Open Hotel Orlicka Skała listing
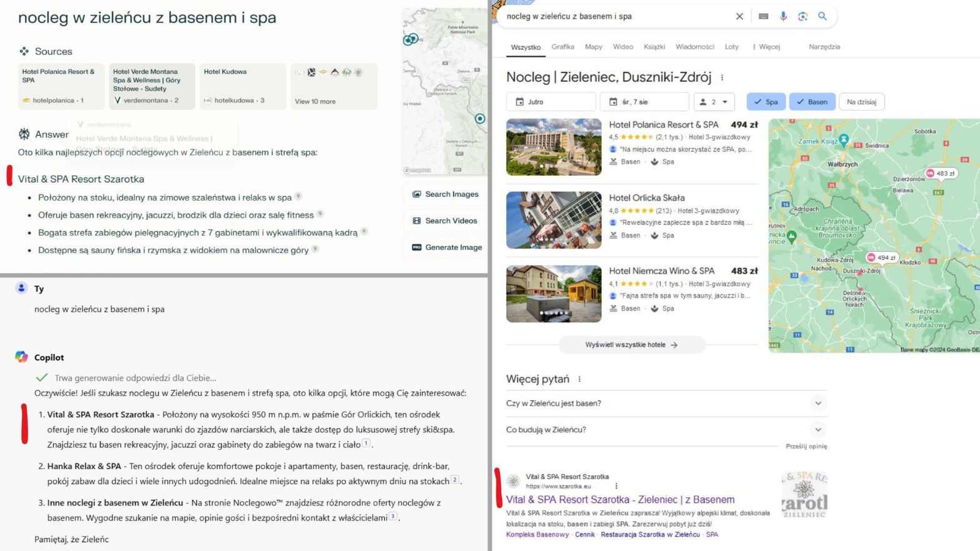This screenshot has height=551, width=980. point(647,197)
